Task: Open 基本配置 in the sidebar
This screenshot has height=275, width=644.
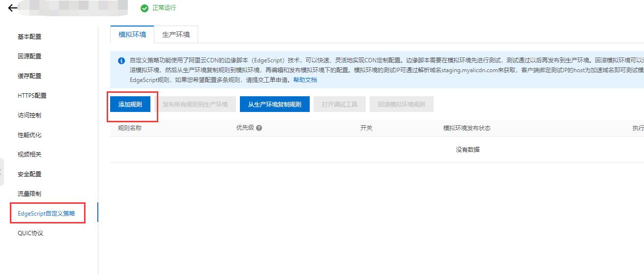Action: point(29,37)
